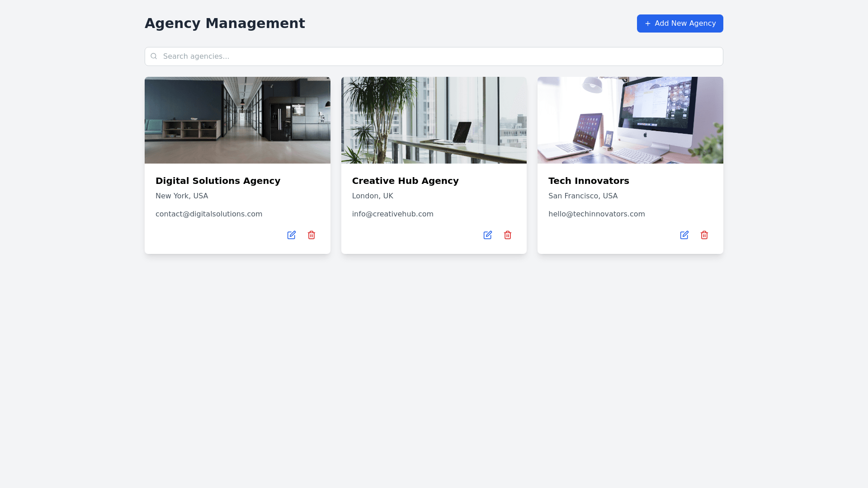
Task: Focus the Search agencies input field
Action: (x=434, y=56)
